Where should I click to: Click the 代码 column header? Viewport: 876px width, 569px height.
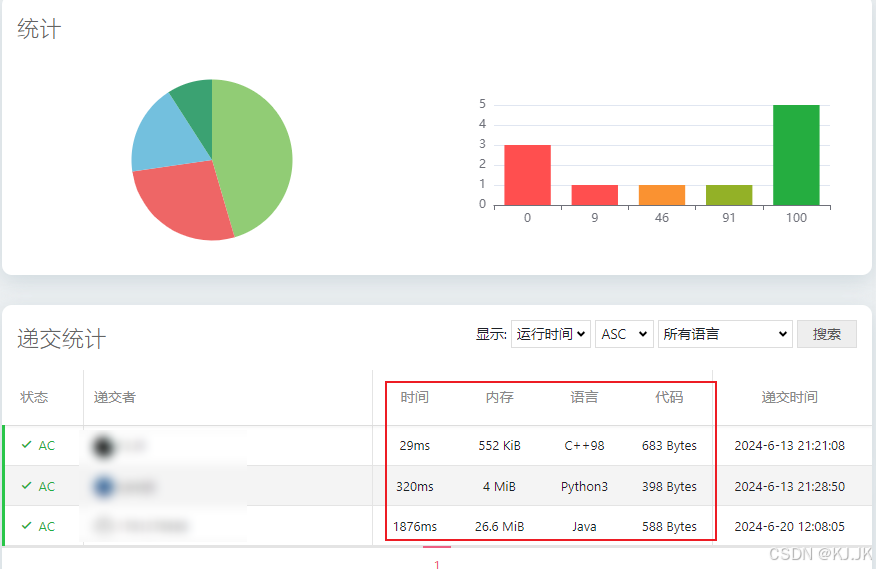[669, 397]
